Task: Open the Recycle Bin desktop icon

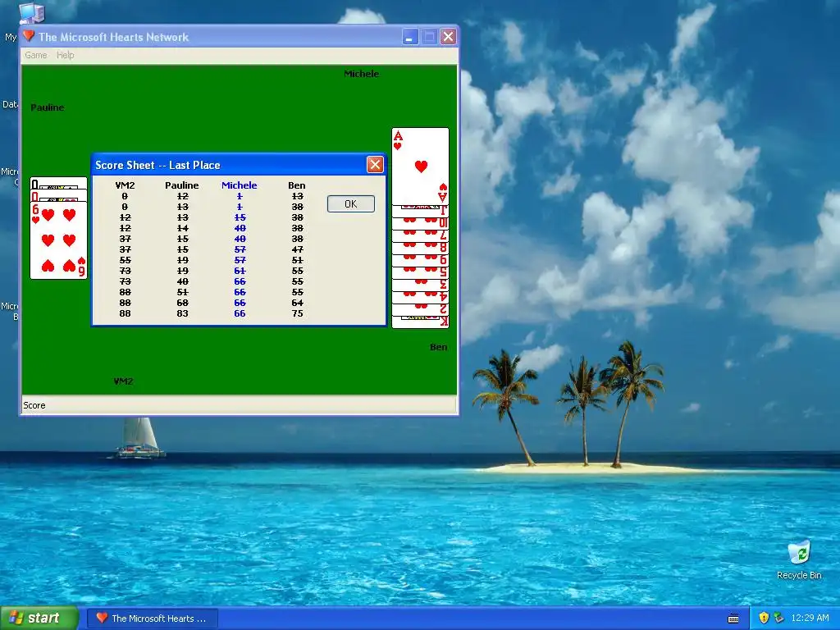Action: pos(799,560)
